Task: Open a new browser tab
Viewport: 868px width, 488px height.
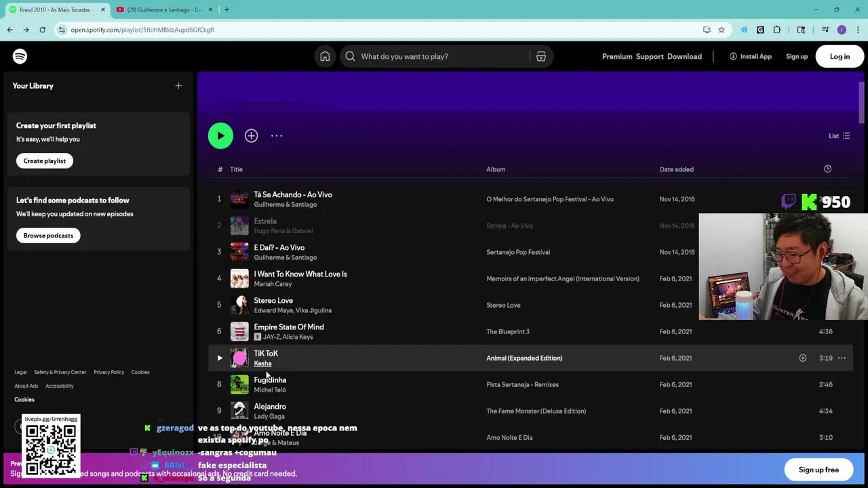Action: pos(226,9)
